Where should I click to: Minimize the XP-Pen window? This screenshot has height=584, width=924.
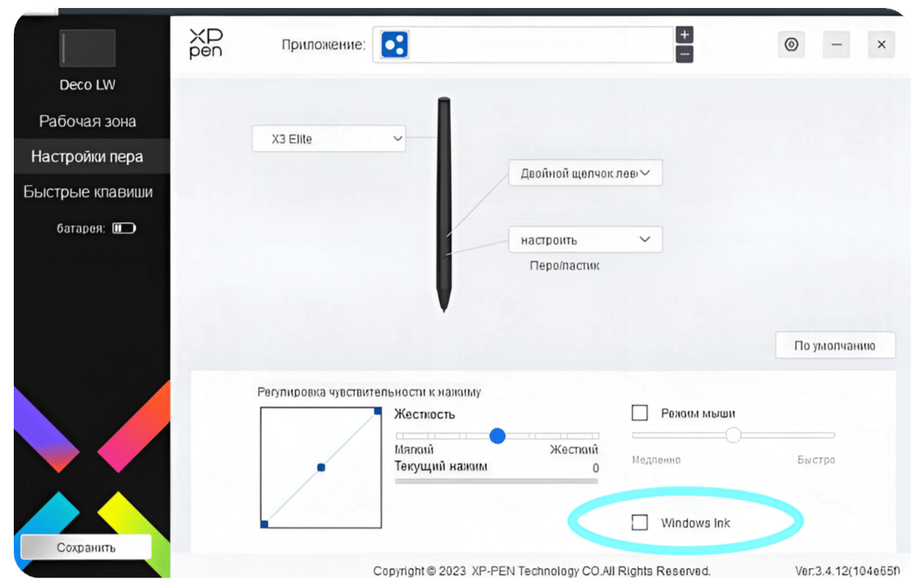836,45
